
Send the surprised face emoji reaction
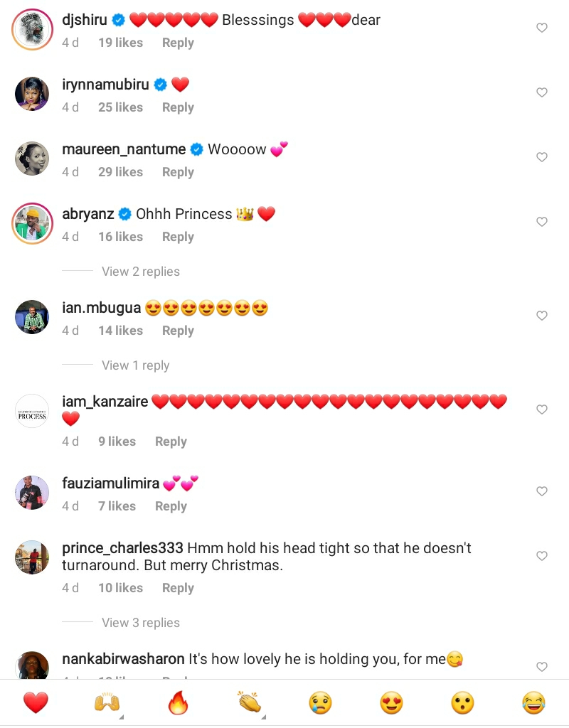click(x=462, y=703)
